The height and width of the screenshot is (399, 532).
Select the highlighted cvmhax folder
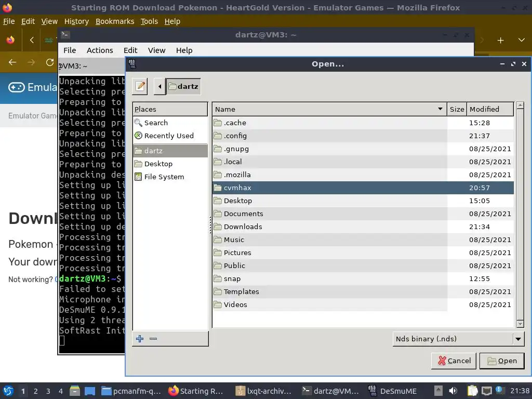click(363, 188)
